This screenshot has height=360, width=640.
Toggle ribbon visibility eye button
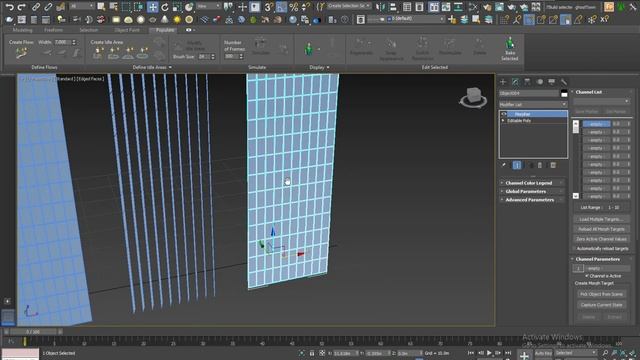(188, 30)
